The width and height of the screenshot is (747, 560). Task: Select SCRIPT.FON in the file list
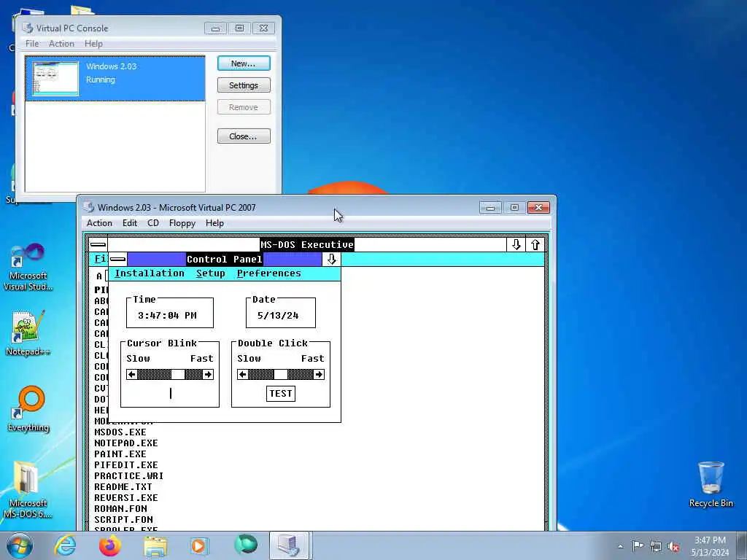123,519
